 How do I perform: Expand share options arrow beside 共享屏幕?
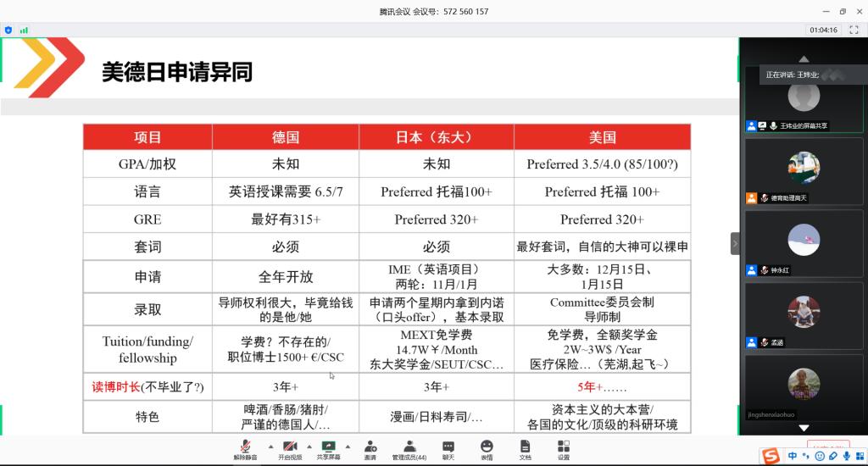pyautogui.click(x=348, y=446)
